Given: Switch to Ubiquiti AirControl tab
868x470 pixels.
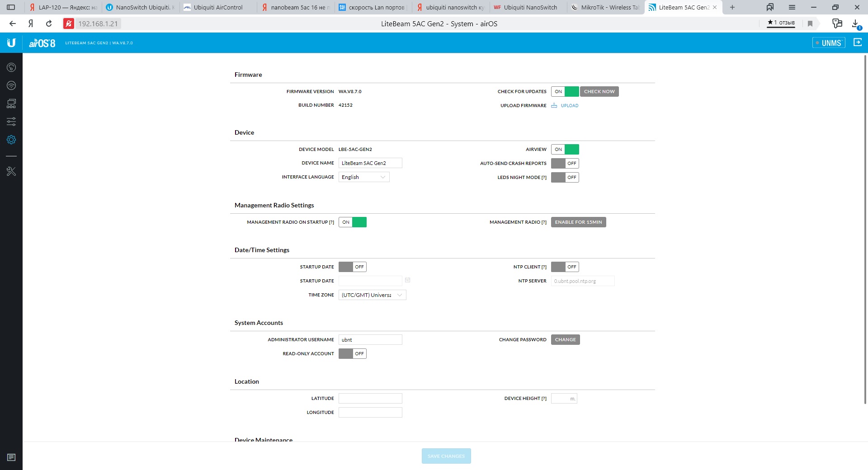Looking at the screenshot, I should (218, 7).
